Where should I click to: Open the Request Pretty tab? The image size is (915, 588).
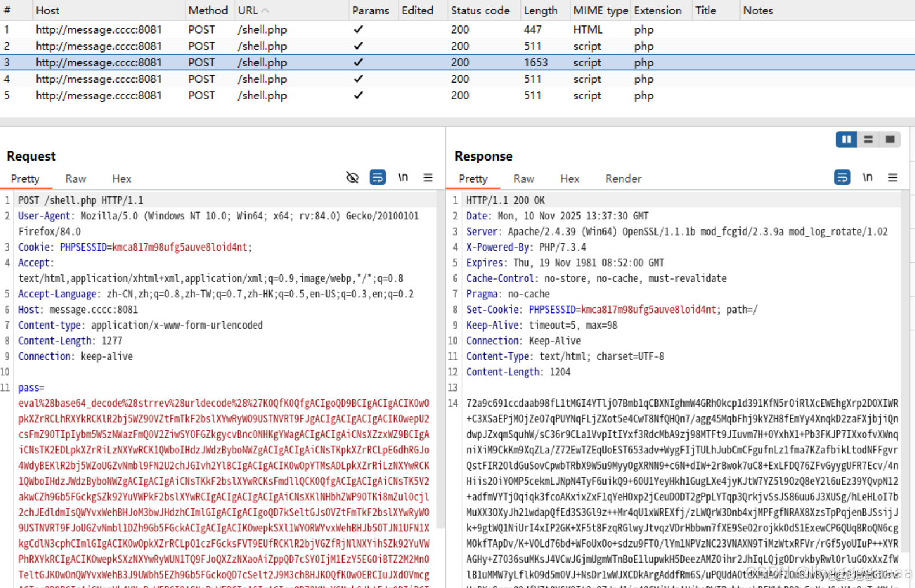pyautogui.click(x=25, y=178)
